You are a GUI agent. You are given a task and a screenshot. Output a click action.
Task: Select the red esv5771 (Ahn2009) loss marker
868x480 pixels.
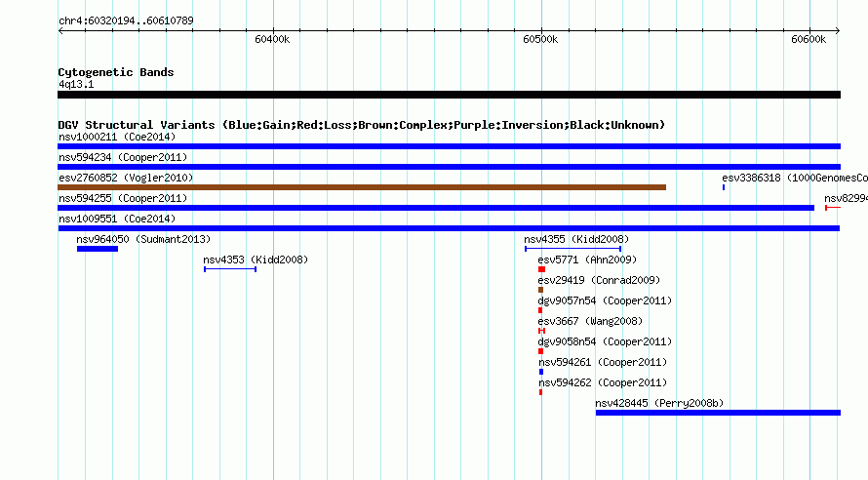click(541, 269)
